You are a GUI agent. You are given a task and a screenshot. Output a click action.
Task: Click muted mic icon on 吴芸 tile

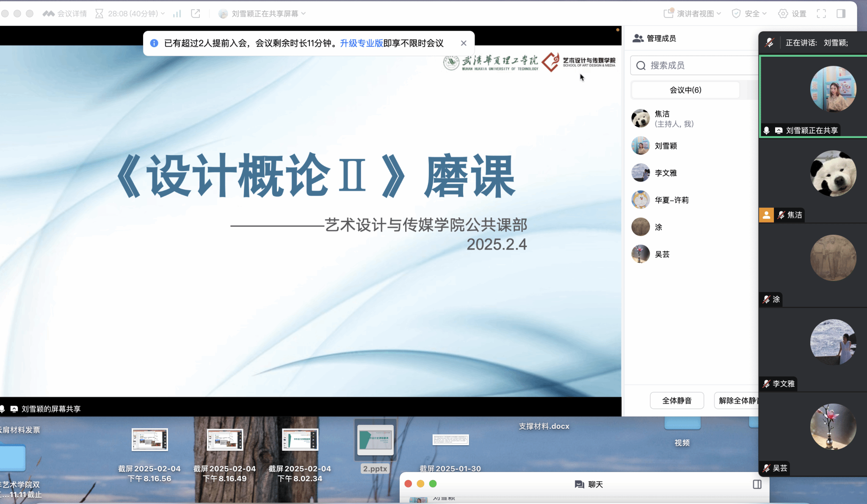[x=766, y=468]
